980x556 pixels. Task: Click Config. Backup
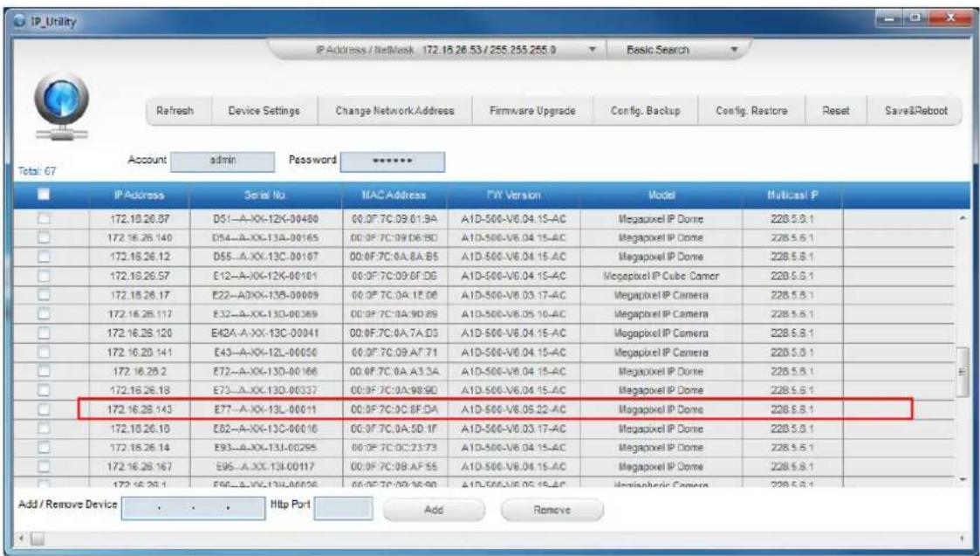click(x=645, y=111)
